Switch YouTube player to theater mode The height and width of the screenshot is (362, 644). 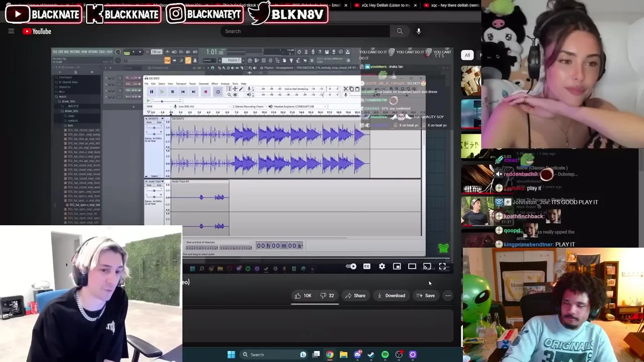tap(412, 266)
